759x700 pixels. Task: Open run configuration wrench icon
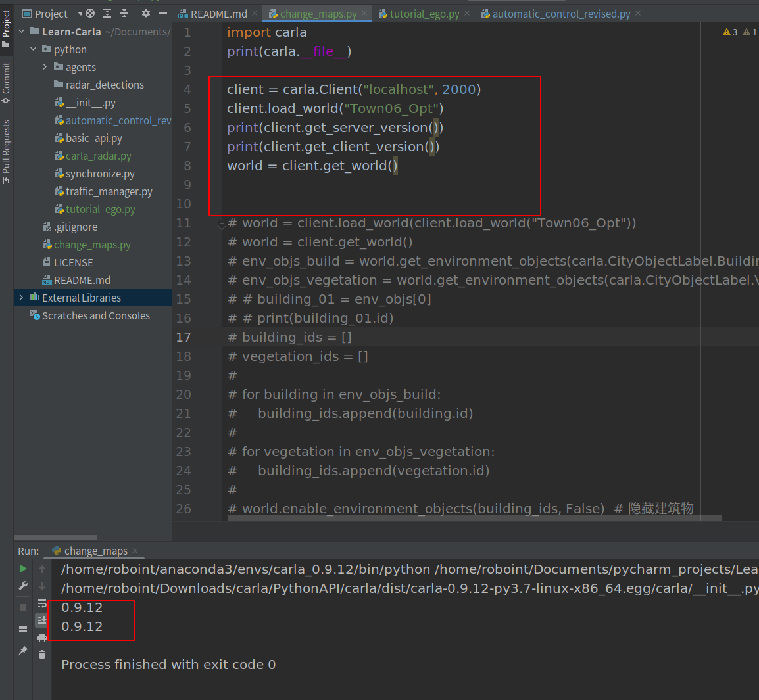pos(23,586)
